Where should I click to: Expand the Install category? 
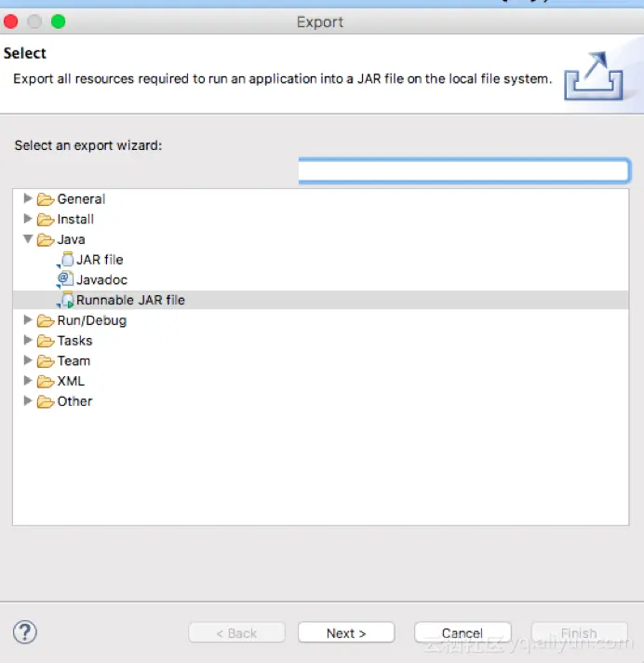28,218
